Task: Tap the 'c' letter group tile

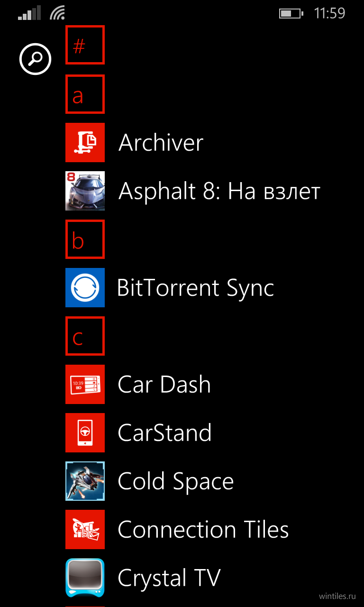Action: [85, 336]
